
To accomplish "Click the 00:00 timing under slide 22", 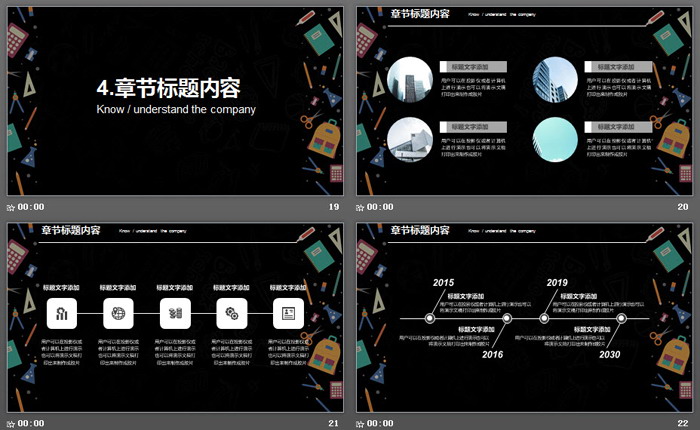I will coord(380,424).
